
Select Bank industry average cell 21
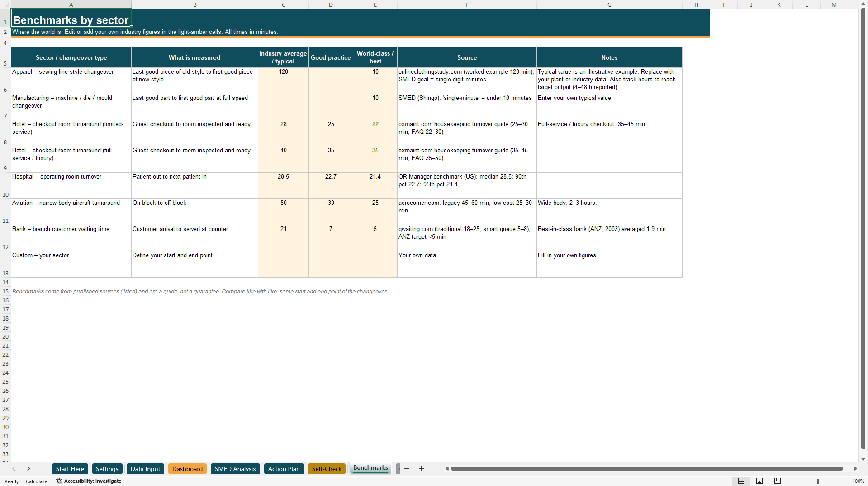(284, 238)
